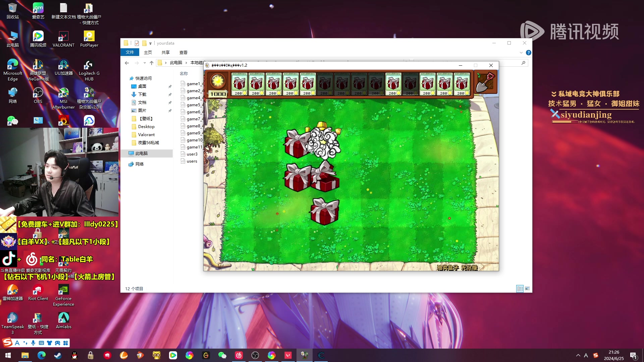Open the iQIYI (爱奇艺) desktop icon
This screenshot has width=644, height=362.
click(x=38, y=11)
